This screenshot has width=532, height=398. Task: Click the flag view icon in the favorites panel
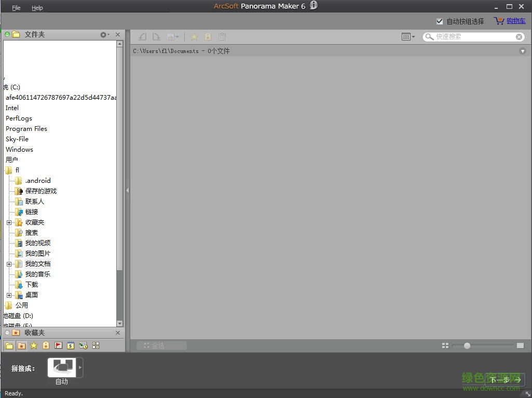pos(58,345)
